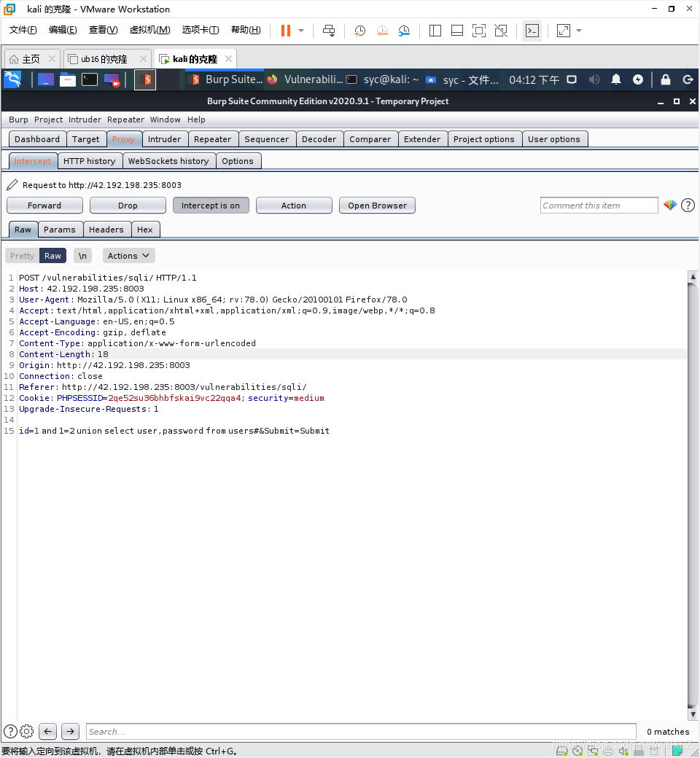Enter full screen mode with the VMware icon
The image size is (700, 758).
[479, 31]
